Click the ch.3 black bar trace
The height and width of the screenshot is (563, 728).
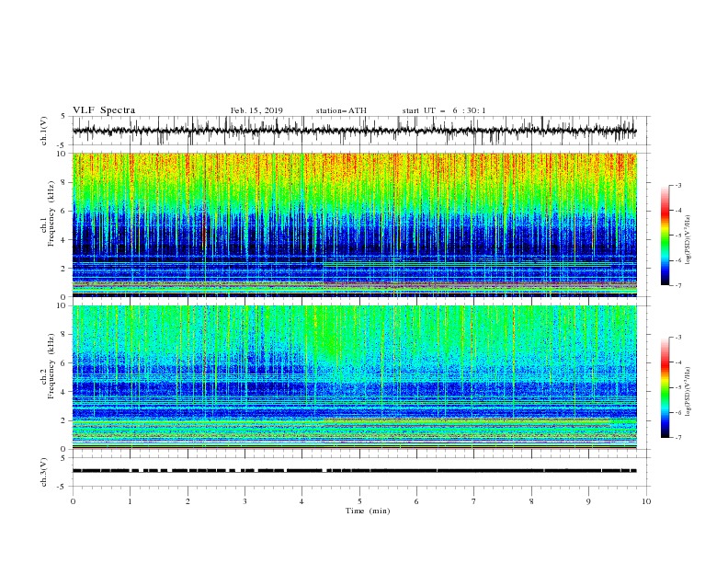[354, 471]
